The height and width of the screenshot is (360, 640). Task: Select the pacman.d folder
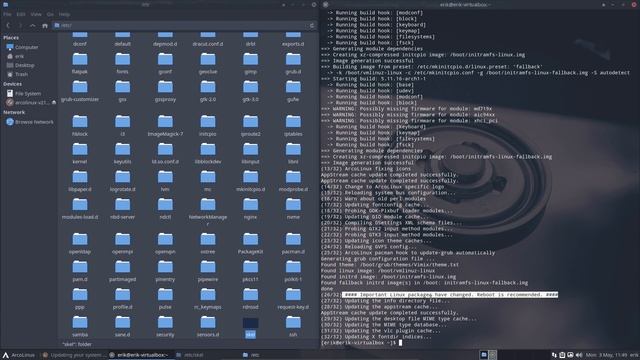(x=293, y=244)
